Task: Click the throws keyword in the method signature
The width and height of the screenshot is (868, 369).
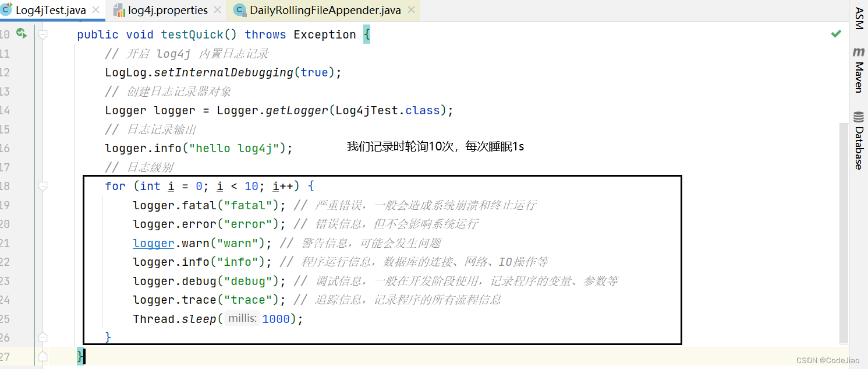Action: click(265, 34)
